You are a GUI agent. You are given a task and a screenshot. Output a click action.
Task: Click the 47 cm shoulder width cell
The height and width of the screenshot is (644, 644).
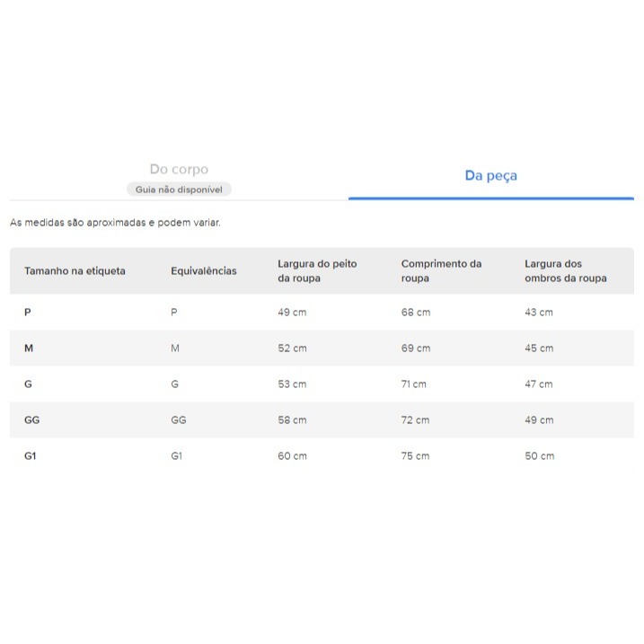click(x=538, y=384)
